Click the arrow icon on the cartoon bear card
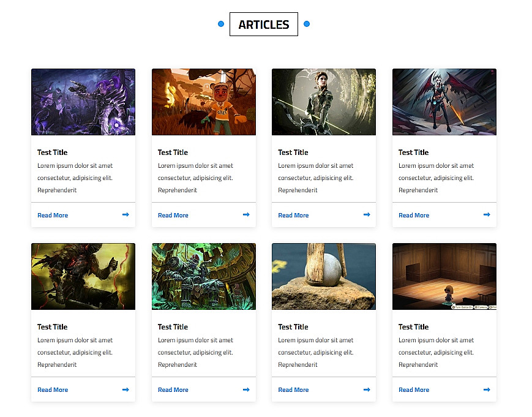532x417 pixels. click(246, 214)
